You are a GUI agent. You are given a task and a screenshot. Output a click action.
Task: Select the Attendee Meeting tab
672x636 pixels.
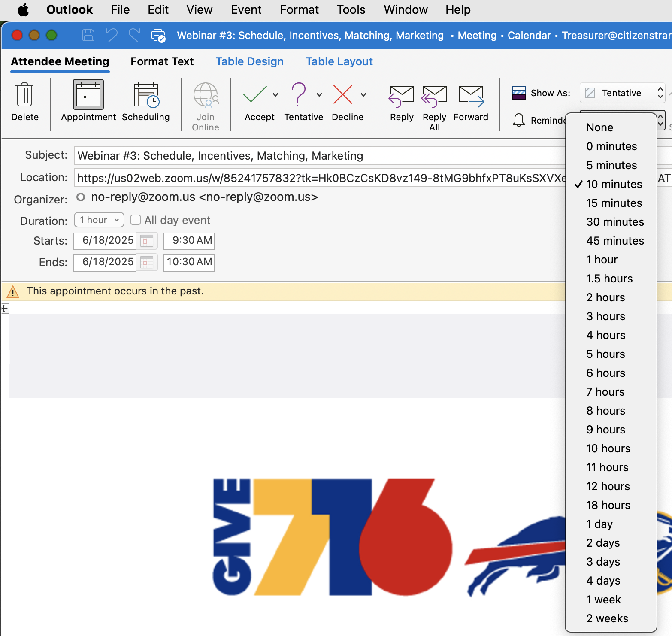coord(60,61)
